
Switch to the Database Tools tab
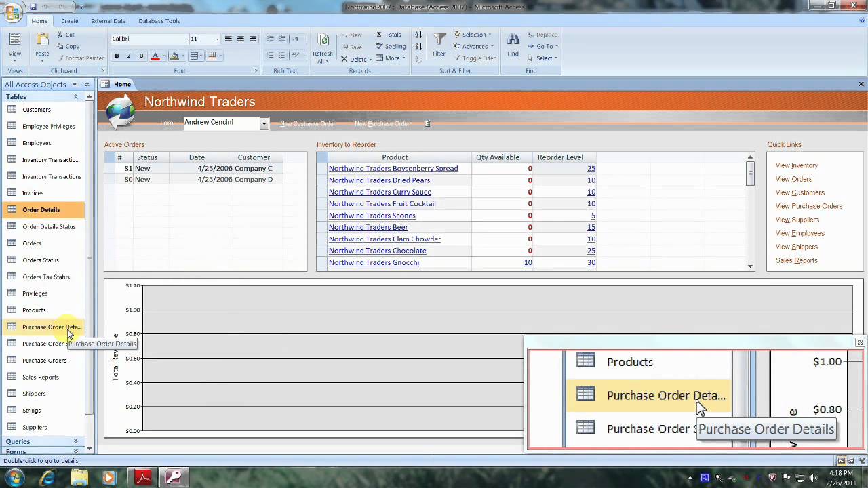[159, 21]
